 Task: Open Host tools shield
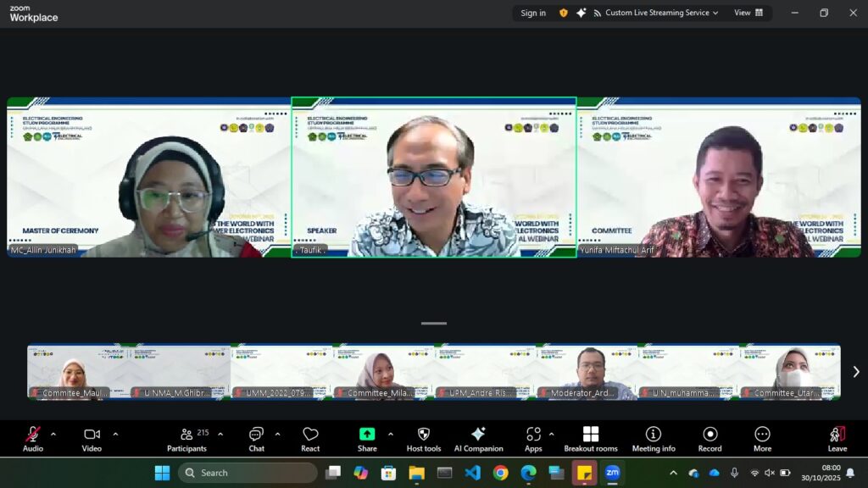coord(424,438)
